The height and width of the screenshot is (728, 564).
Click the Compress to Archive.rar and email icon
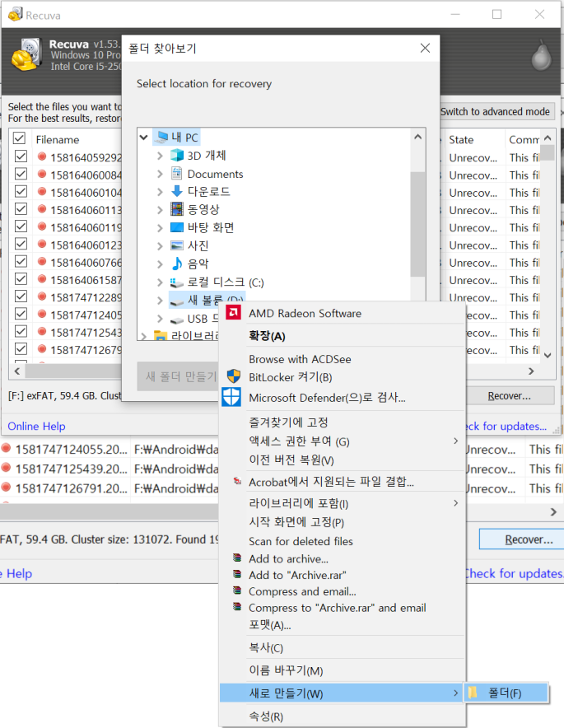click(237, 607)
